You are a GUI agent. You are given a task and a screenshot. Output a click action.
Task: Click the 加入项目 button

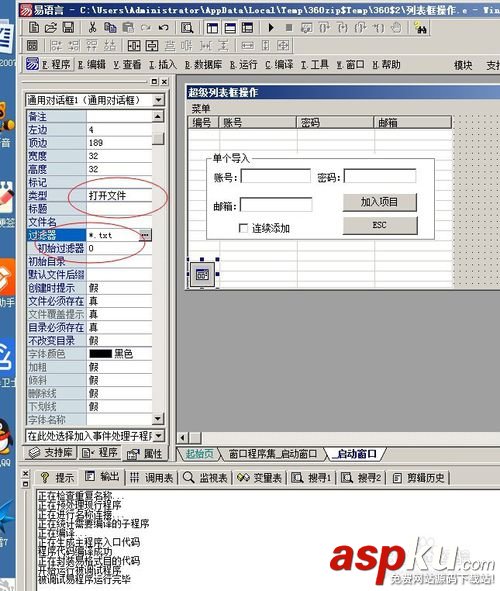(x=379, y=202)
